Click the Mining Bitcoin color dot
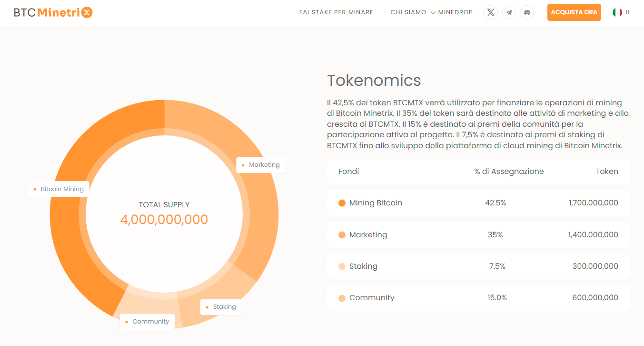 [342, 203]
